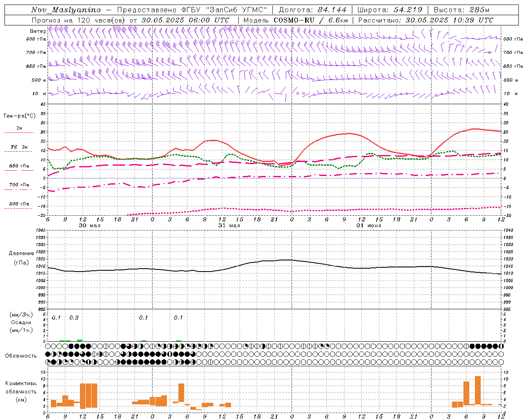
Task: Select the 01 июня date label
Action: click(x=368, y=226)
